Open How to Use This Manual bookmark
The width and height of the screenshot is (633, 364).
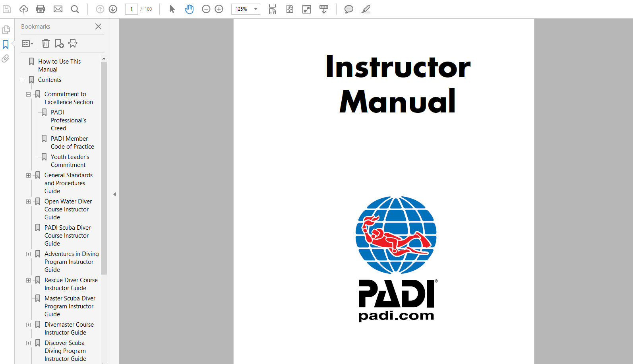59,65
